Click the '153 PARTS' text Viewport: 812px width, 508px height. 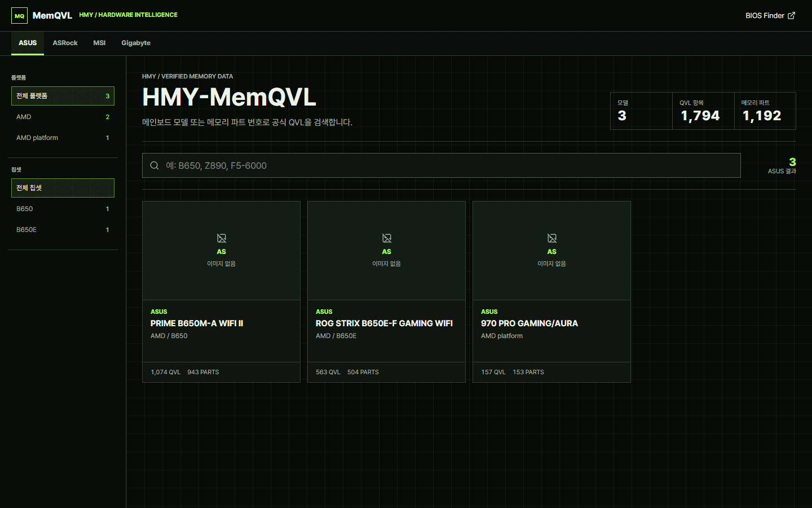(x=528, y=372)
